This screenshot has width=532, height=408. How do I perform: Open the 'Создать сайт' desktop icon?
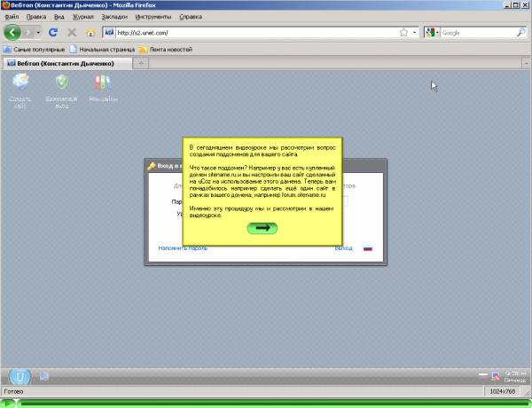point(20,87)
